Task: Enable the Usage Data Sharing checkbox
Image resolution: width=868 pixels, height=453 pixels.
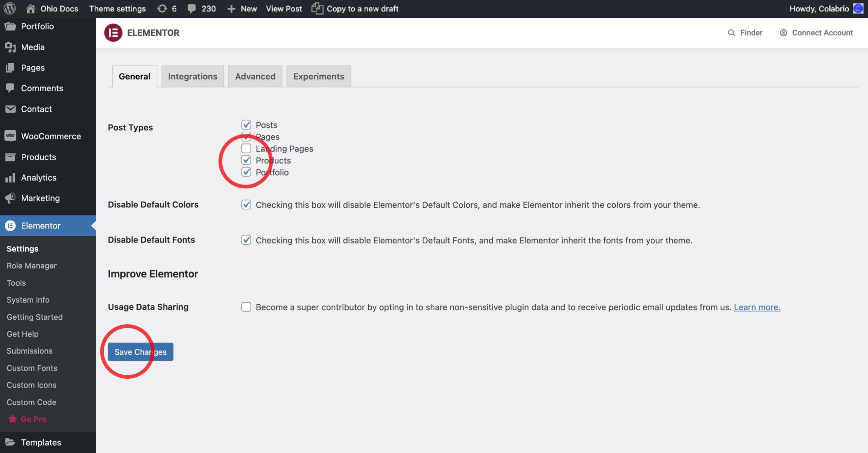Action: pos(246,307)
